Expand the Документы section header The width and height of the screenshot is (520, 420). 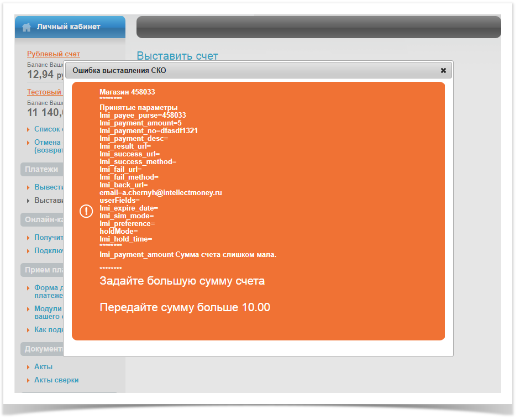point(43,349)
